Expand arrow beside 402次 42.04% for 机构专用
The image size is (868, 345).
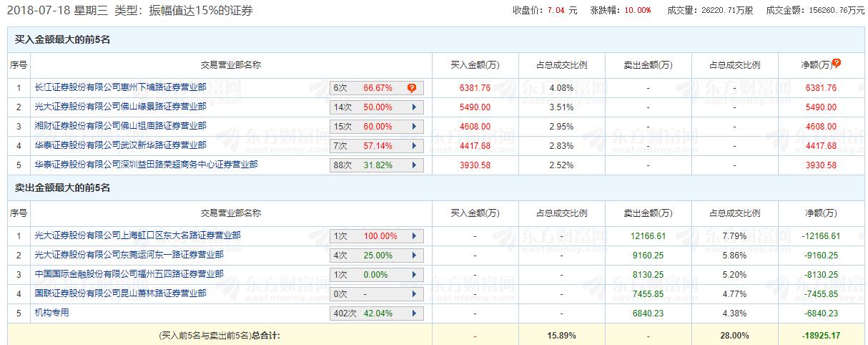(413, 314)
